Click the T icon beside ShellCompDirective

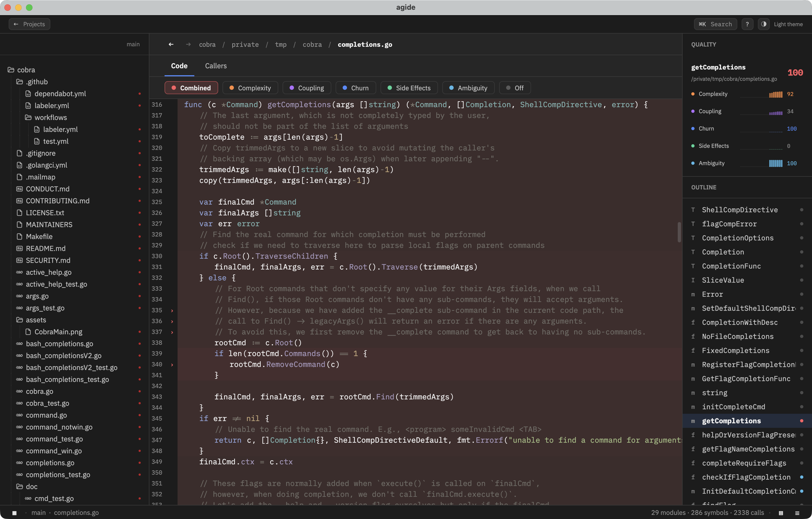coord(693,210)
